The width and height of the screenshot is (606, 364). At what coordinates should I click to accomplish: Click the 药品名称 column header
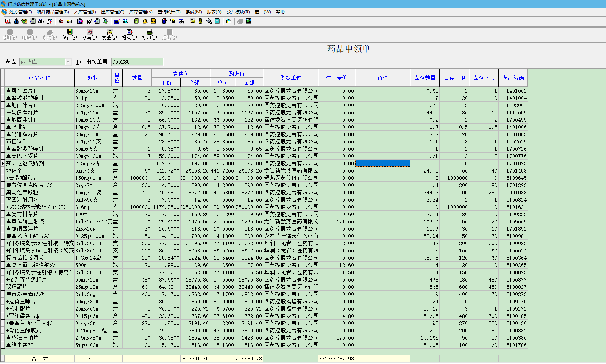click(39, 78)
